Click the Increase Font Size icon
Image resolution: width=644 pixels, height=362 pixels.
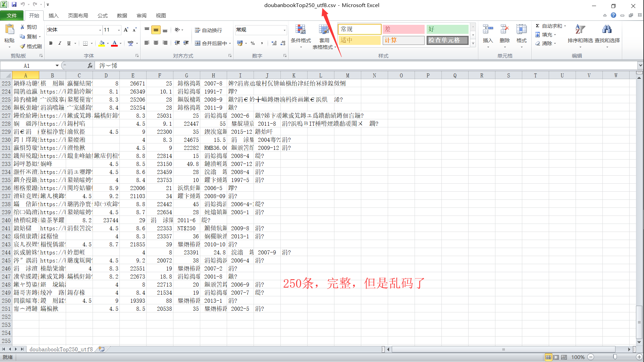(x=126, y=30)
